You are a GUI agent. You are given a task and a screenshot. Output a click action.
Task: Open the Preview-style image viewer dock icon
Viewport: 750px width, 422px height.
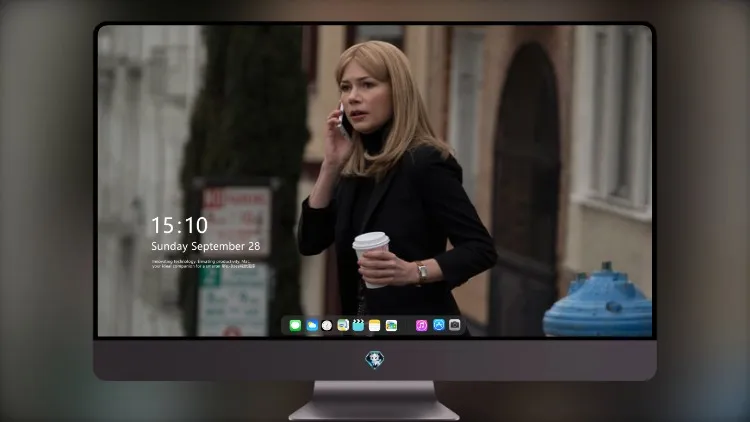pos(343,325)
